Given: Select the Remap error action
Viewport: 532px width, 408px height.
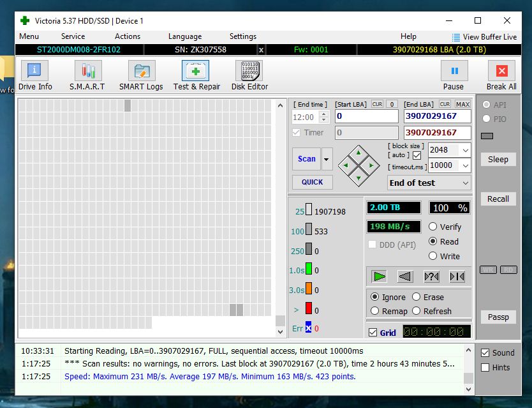Looking at the screenshot, I should (374, 311).
